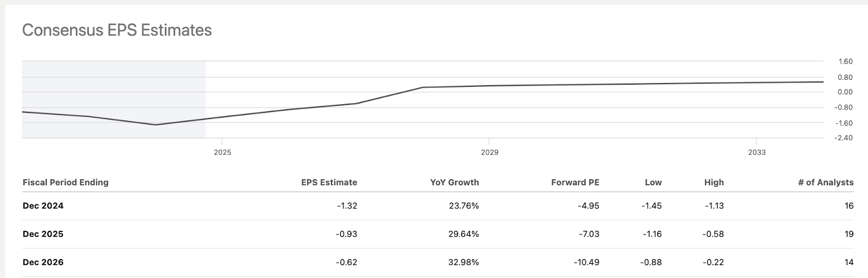Click the -10.49 Forward PE value
Screen dimensions: 868x278
pyautogui.click(x=586, y=262)
